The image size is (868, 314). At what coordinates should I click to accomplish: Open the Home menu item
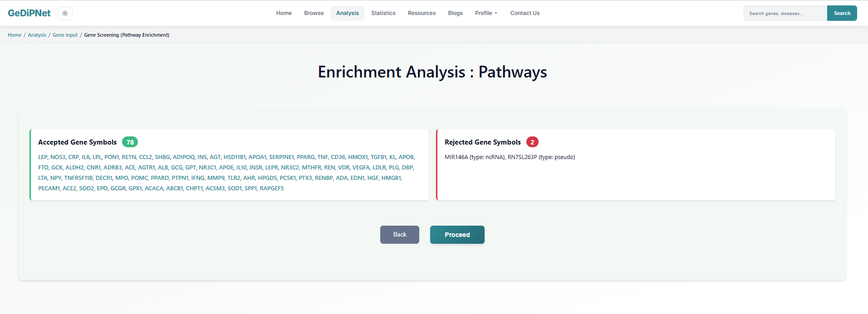pyautogui.click(x=284, y=13)
